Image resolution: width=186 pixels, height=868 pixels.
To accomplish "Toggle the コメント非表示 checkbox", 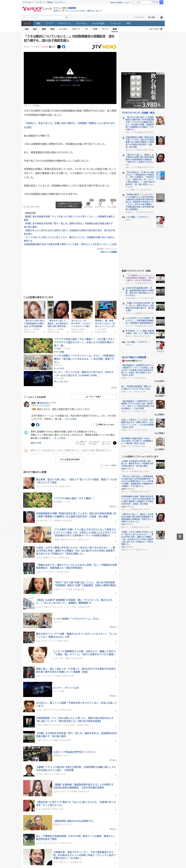I will pos(102,465).
